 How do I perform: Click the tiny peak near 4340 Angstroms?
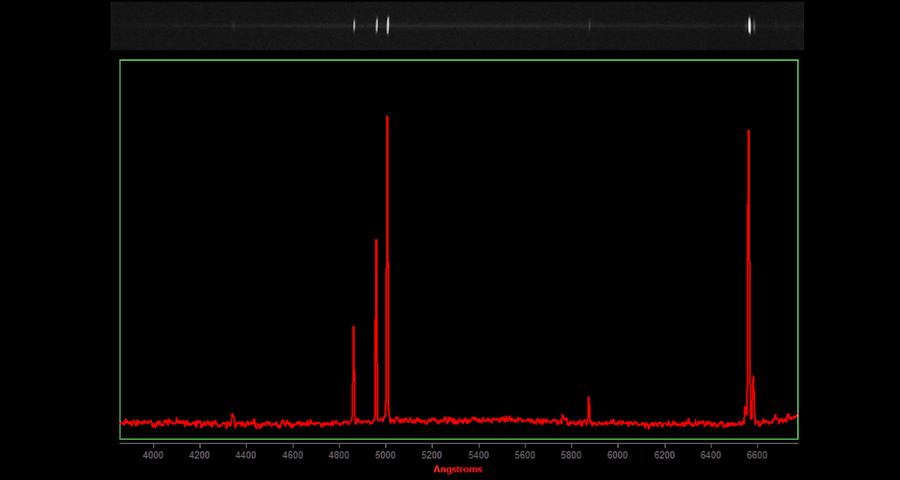pyautogui.click(x=233, y=415)
